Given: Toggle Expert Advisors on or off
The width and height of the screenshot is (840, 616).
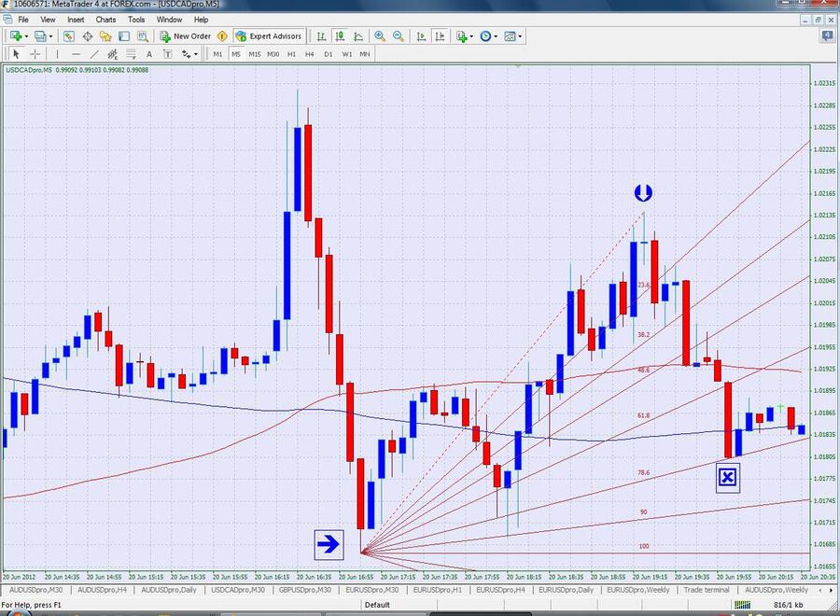Looking at the screenshot, I should coord(268,36).
